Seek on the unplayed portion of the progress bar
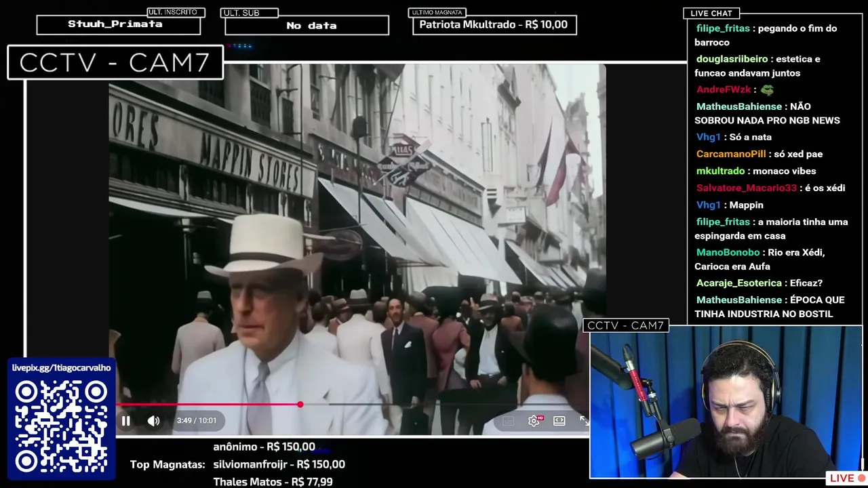Screen dimensions: 868x488 444,405
